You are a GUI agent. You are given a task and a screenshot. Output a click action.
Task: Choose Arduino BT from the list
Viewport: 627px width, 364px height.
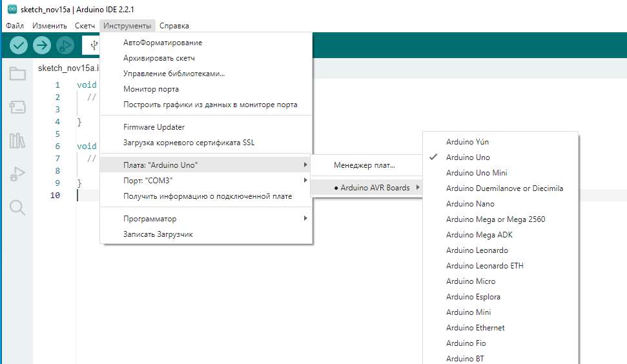(x=500, y=358)
